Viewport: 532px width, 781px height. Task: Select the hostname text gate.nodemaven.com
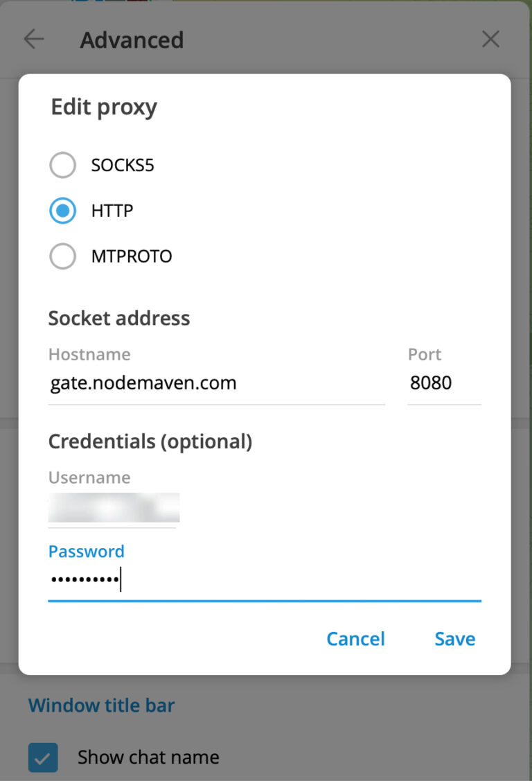click(143, 383)
